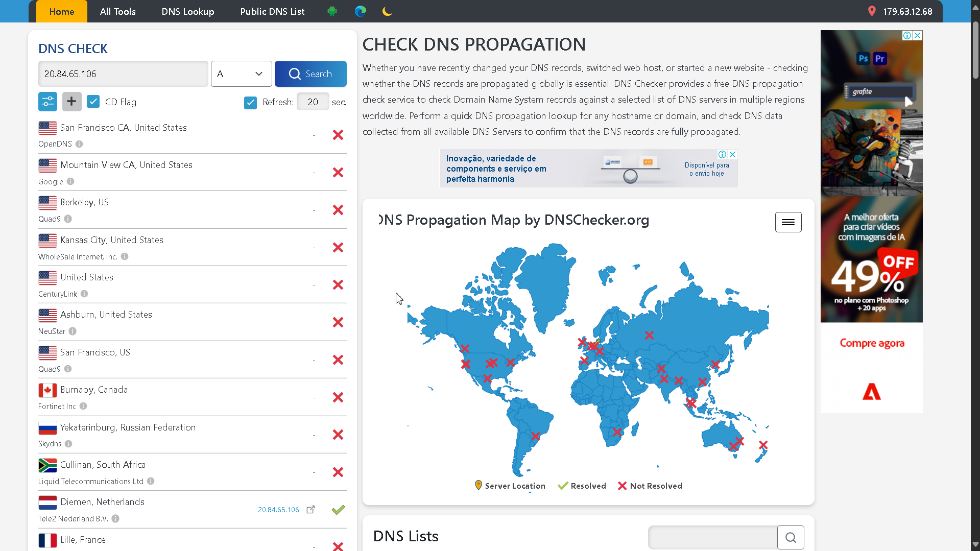Go to the Home tab
Viewport: 980px width, 551px height.
(62, 11)
